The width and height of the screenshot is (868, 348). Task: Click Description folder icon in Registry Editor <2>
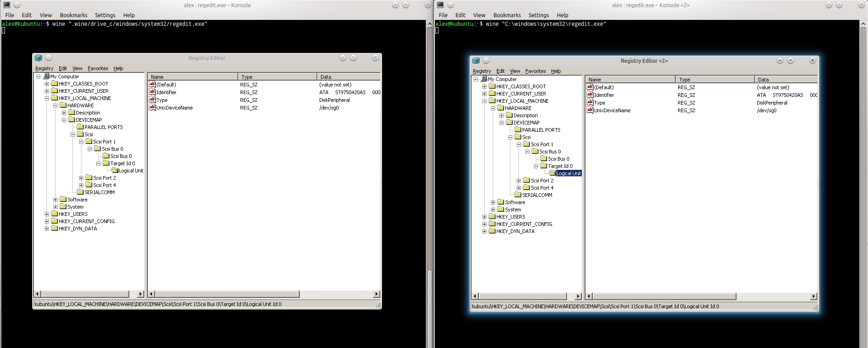509,115
